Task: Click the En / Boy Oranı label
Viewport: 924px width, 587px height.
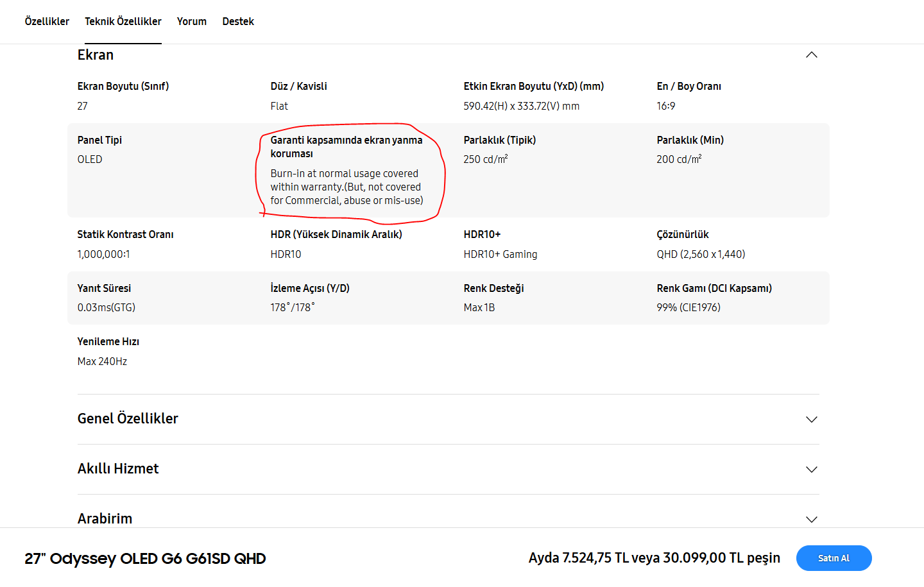Action: tap(689, 86)
